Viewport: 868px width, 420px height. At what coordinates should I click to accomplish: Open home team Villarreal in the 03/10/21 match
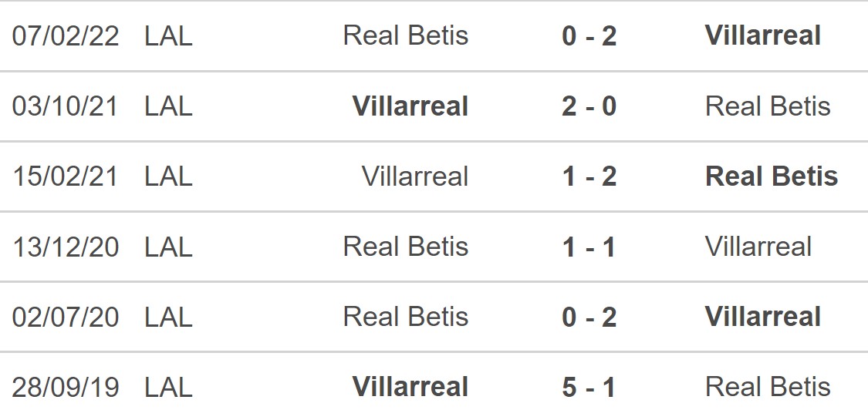(410, 106)
